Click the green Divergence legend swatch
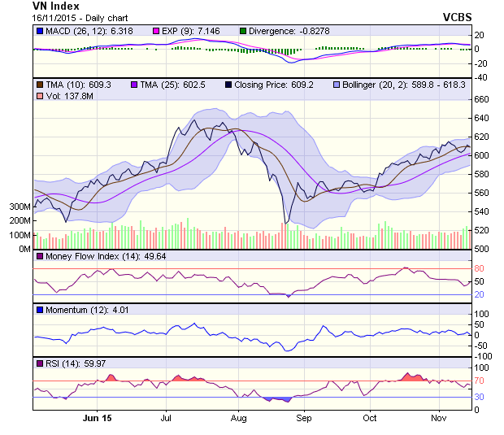Viewport: 504px width, 435px height. click(242, 31)
